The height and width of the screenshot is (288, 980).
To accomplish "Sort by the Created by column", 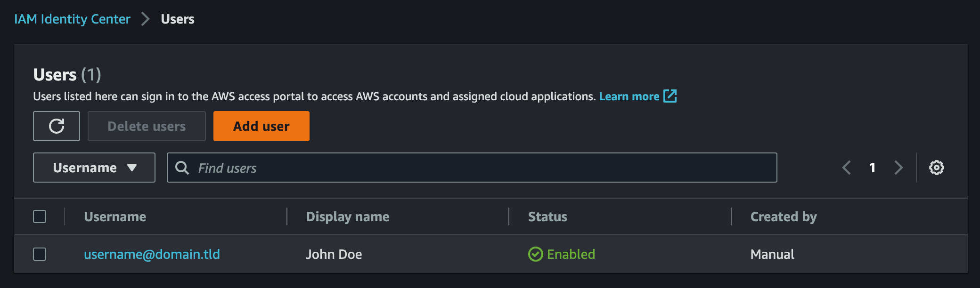I will pos(784,216).
